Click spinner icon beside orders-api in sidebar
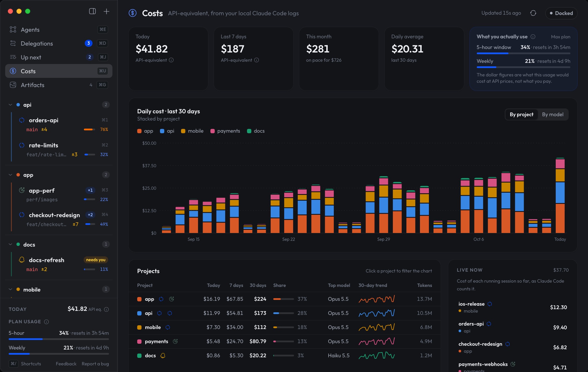The image size is (588, 372). (x=22, y=120)
